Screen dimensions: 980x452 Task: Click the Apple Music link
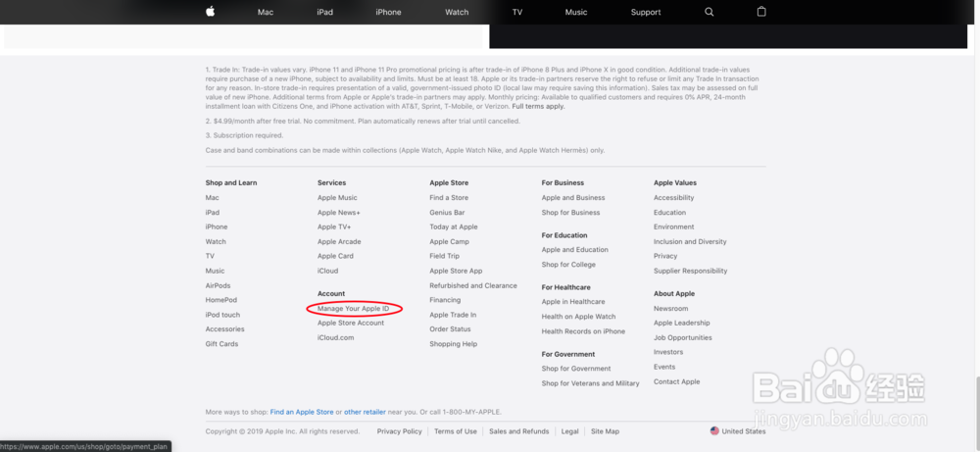[x=337, y=197]
